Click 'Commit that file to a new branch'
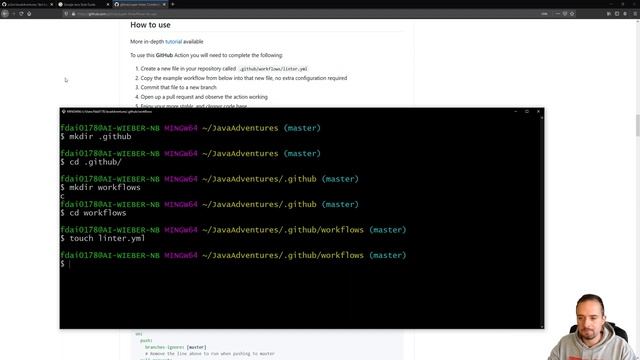The height and width of the screenshot is (360, 640). pyautogui.click(x=178, y=87)
